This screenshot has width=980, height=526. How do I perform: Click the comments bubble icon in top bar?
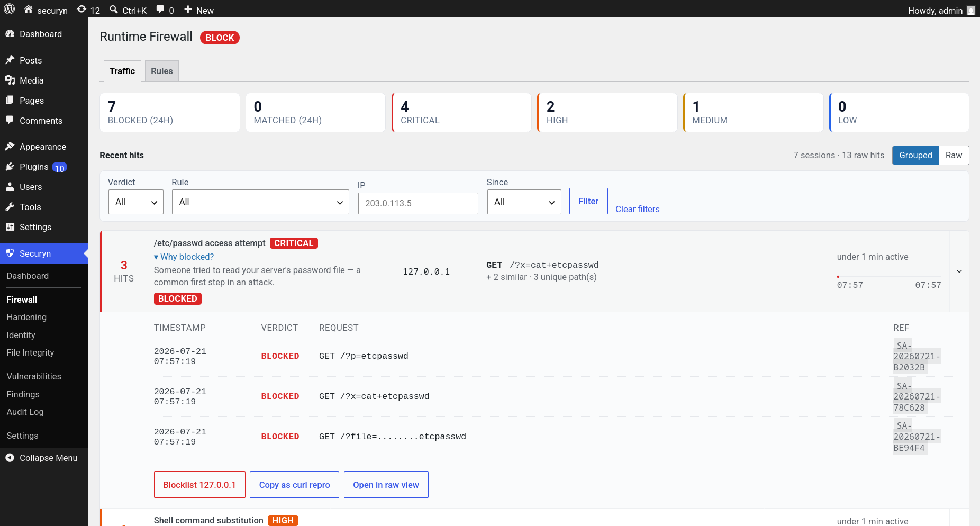click(160, 10)
